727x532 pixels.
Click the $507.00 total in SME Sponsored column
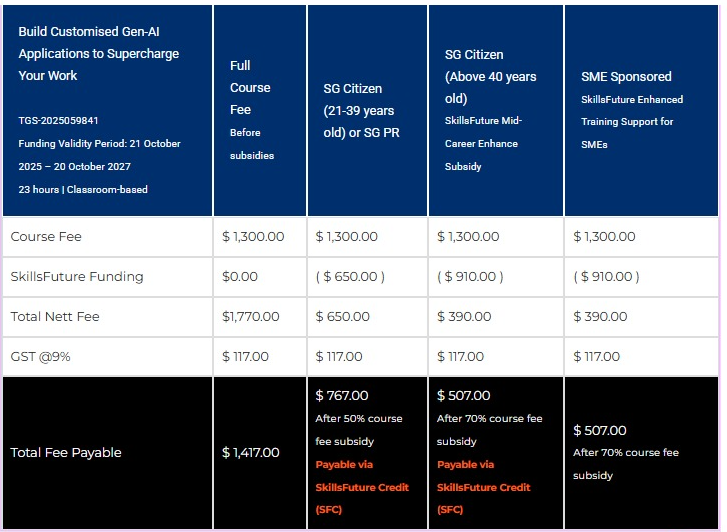(x=600, y=430)
